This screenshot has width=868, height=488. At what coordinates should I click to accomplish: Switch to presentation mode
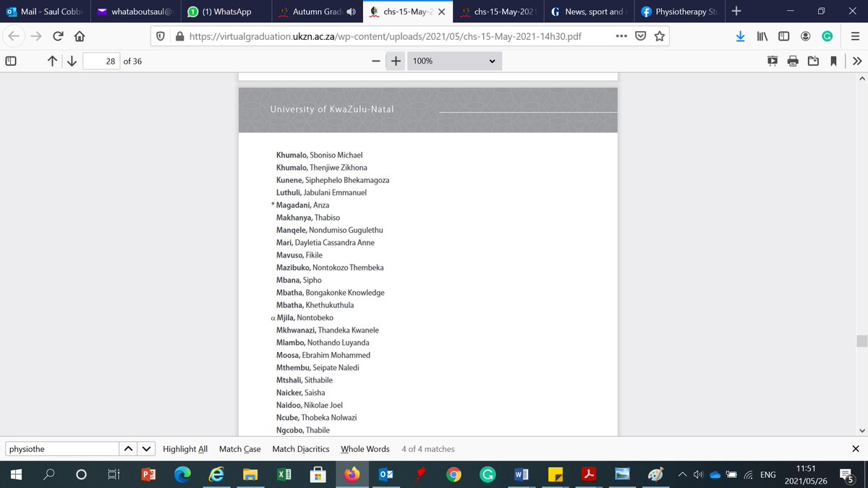tap(773, 61)
